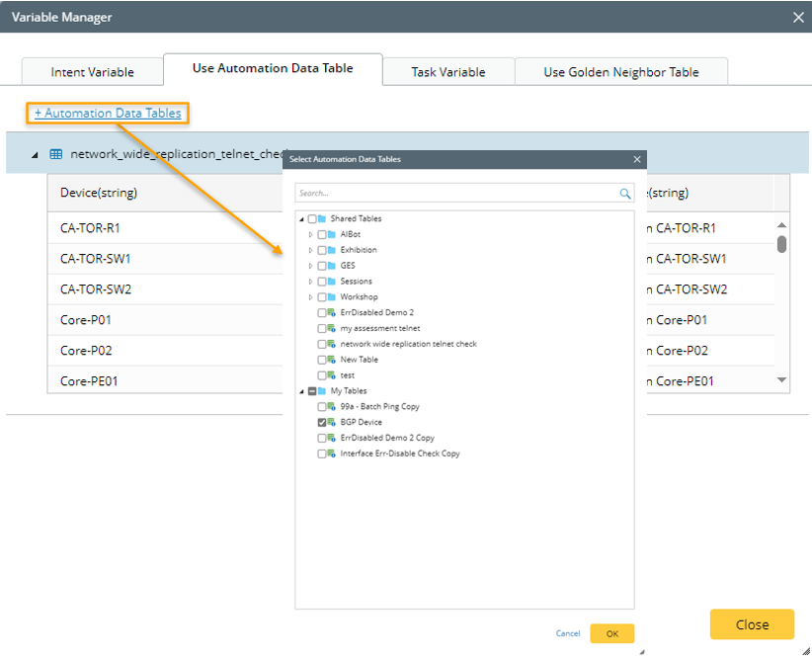Click the search magnifier icon in dialog
The image size is (812, 660).
(x=624, y=194)
